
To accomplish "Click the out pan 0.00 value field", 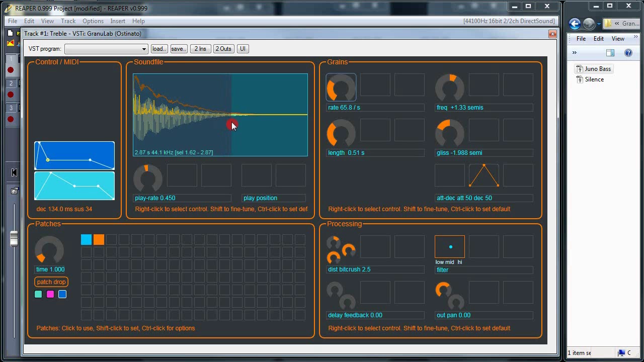I will [x=484, y=315].
